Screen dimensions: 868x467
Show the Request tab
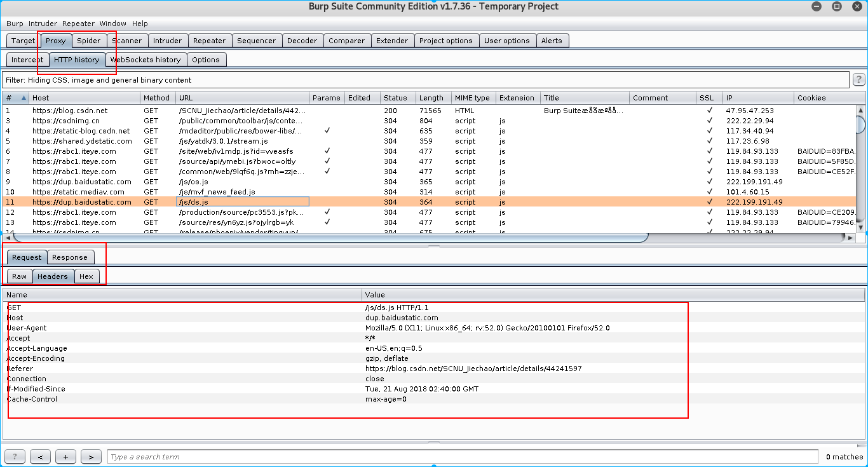point(27,257)
